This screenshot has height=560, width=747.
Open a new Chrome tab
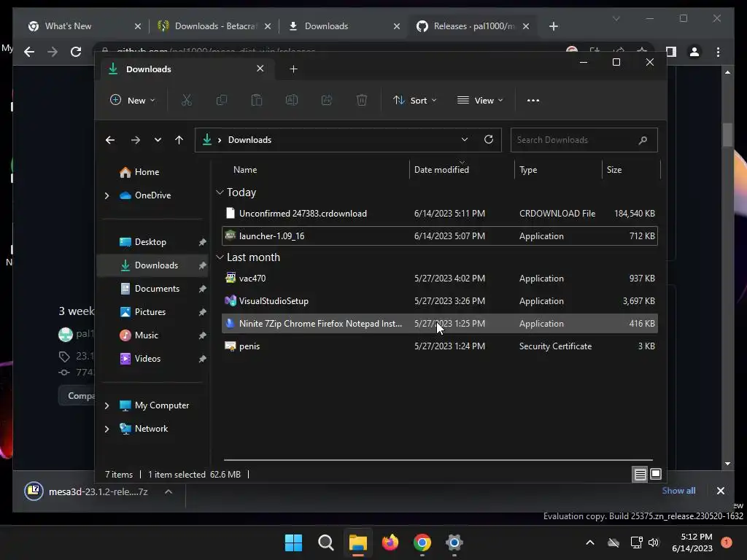553,26
